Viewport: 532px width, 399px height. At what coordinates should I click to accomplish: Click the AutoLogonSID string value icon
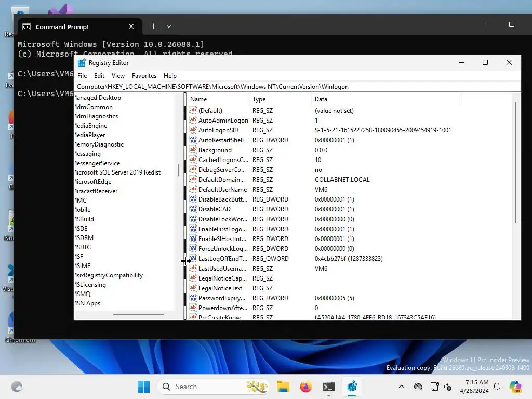click(193, 130)
